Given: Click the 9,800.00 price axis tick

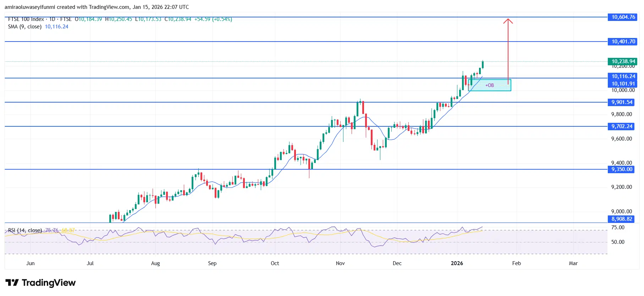Looking at the screenshot, I should (x=622, y=114).
